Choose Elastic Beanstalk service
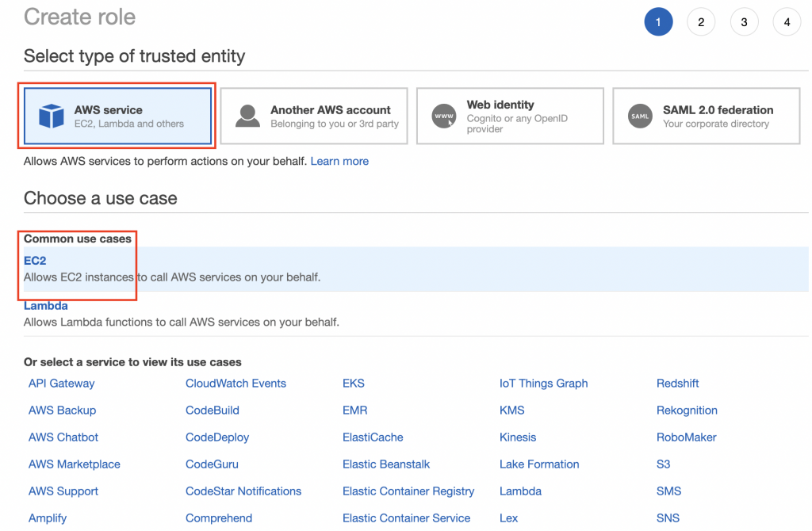The width and height of the screenshot is (812, 531). pos(386,464)
